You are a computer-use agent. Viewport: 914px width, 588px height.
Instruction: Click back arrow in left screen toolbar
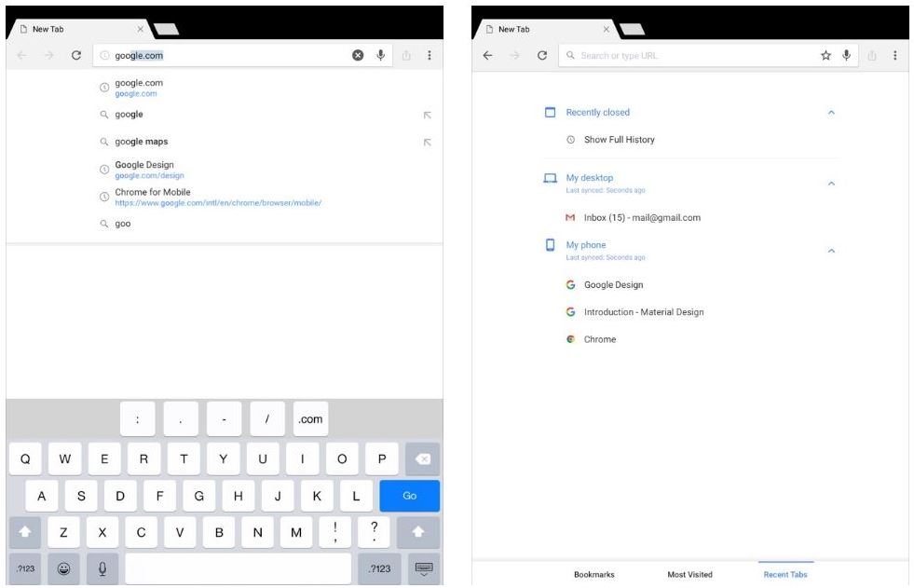[21, 55]
